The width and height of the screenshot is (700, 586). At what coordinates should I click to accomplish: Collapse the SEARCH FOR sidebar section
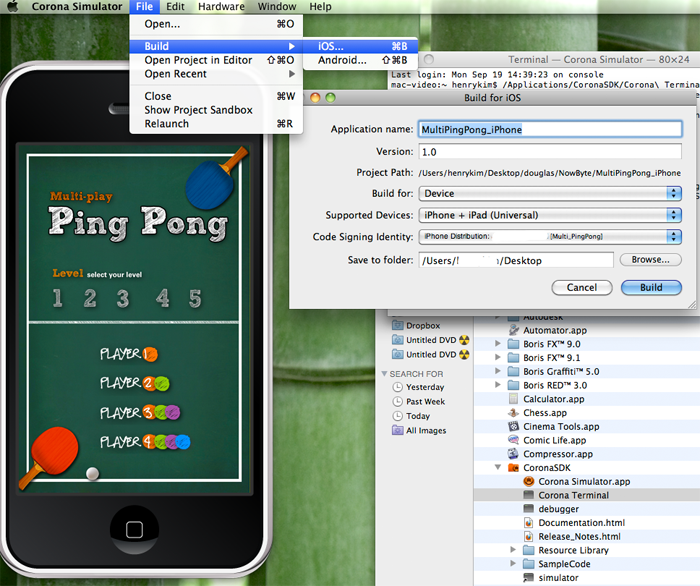tap(384, 374)
